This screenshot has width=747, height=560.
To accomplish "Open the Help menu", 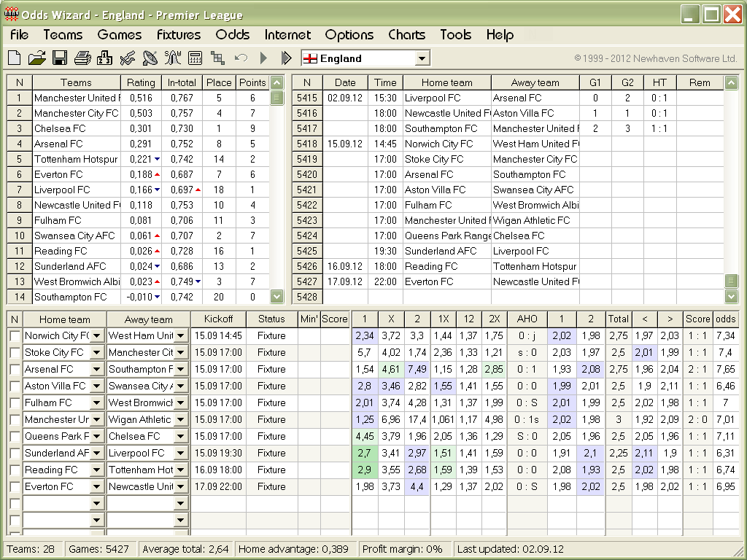I will click(x=500, y=35).
